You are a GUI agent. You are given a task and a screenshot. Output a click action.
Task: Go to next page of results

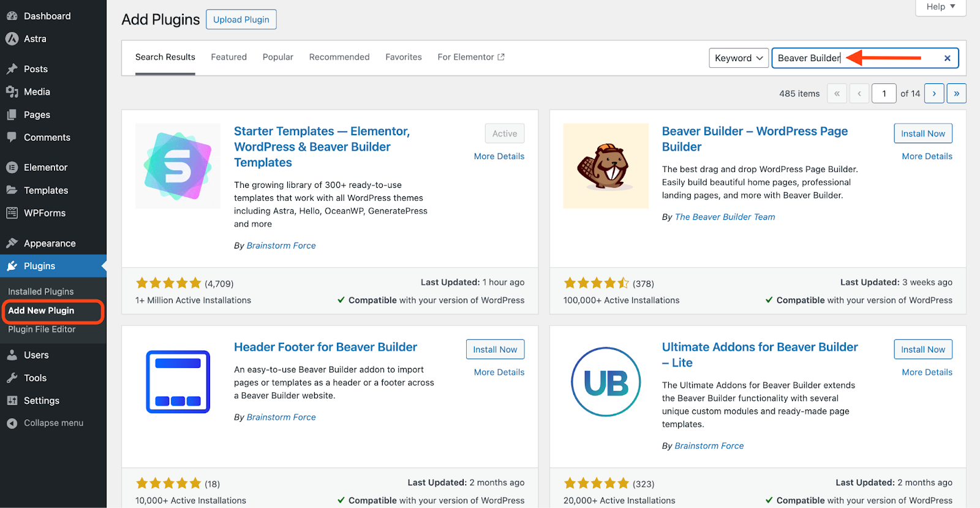click(934, 94)
